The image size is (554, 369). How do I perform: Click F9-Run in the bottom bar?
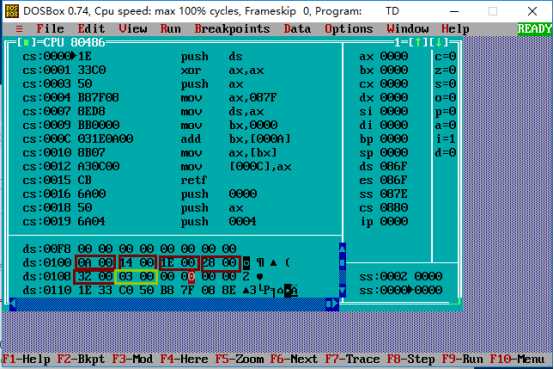point(462,359)
